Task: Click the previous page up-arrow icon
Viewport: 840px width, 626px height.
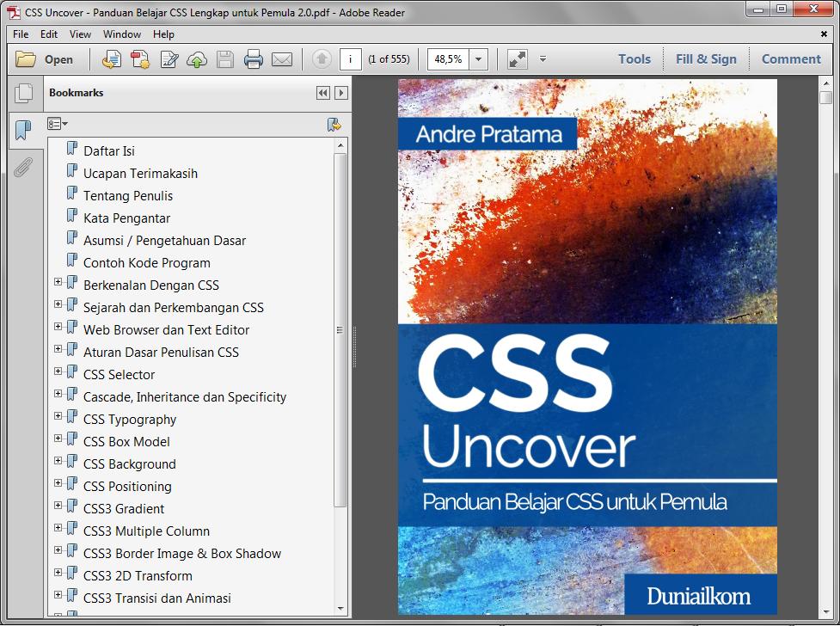Action: coord(322,59)
